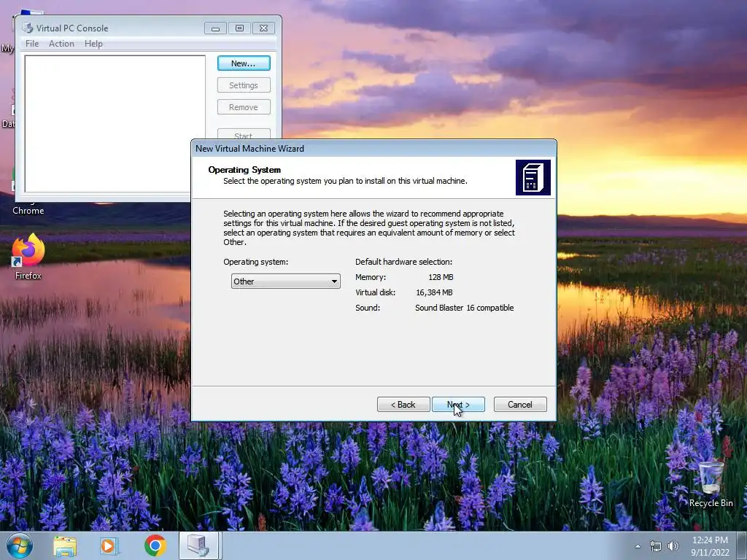The width and height of the screenshot is (747, 560).
Task: Open the File menu in Virtual PC Console
Action: coord(32,43)
